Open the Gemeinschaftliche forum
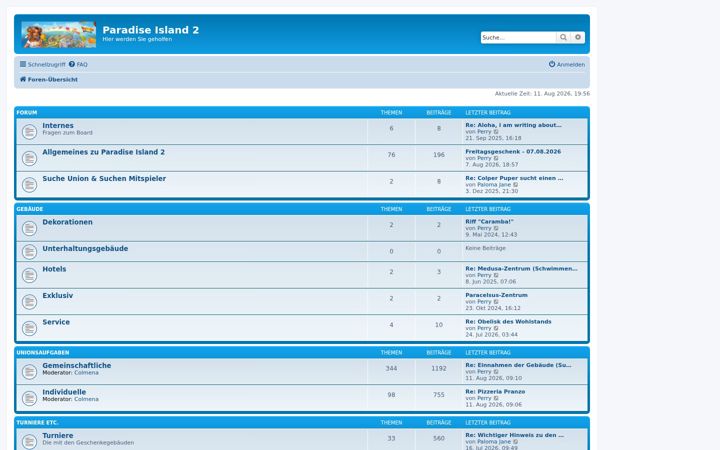Viewport: 720px width, 450px height. tap(77, 366)
